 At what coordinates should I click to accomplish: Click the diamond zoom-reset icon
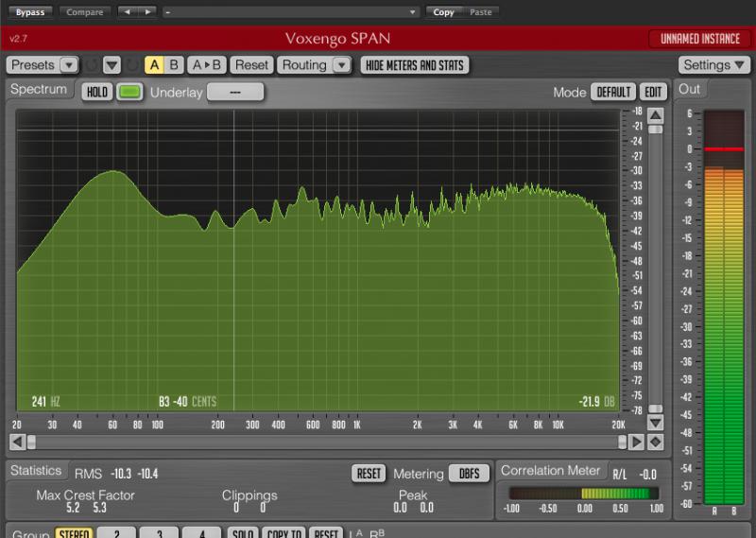click(655, 442)
